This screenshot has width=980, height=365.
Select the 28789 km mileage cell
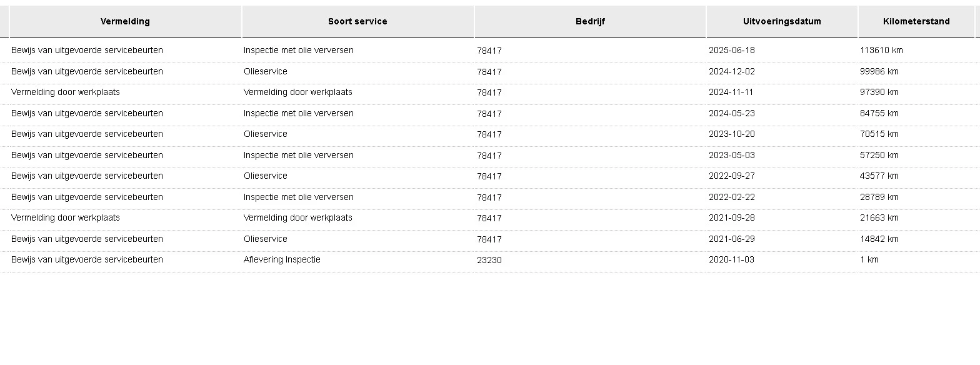(x=879, y=197)
